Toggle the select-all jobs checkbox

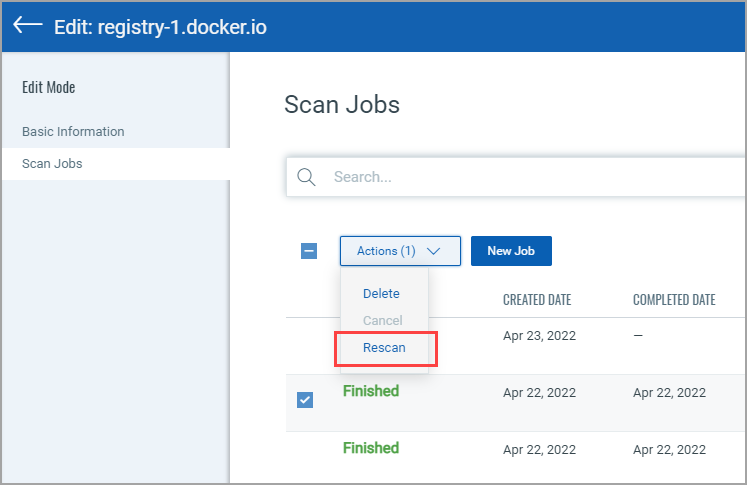coord(309,251)
